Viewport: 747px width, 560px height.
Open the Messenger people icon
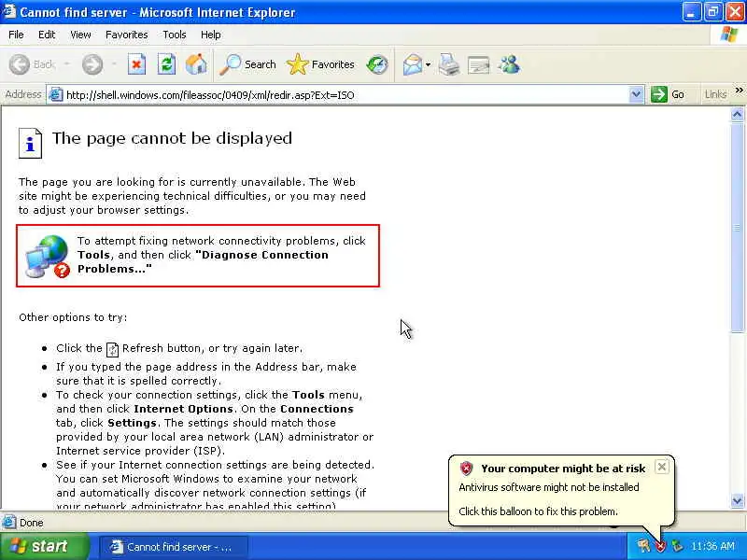click(509, 64)
